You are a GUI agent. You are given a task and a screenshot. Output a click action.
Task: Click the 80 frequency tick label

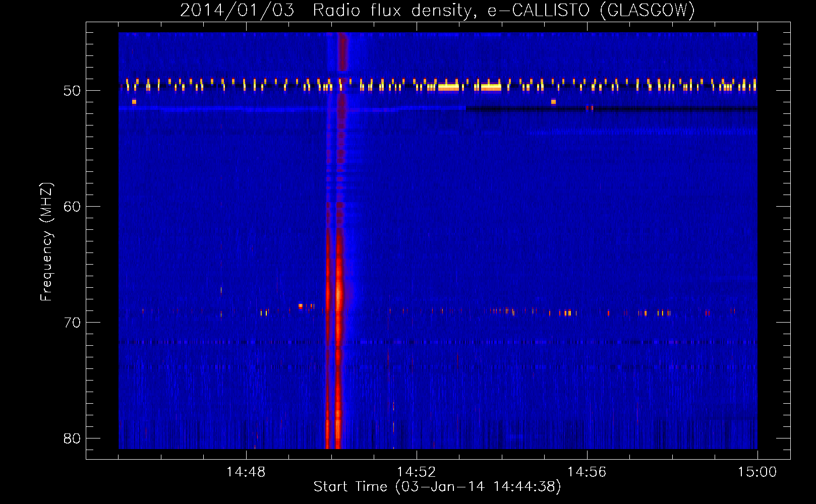pyautogui.click(x=72, y=438)
